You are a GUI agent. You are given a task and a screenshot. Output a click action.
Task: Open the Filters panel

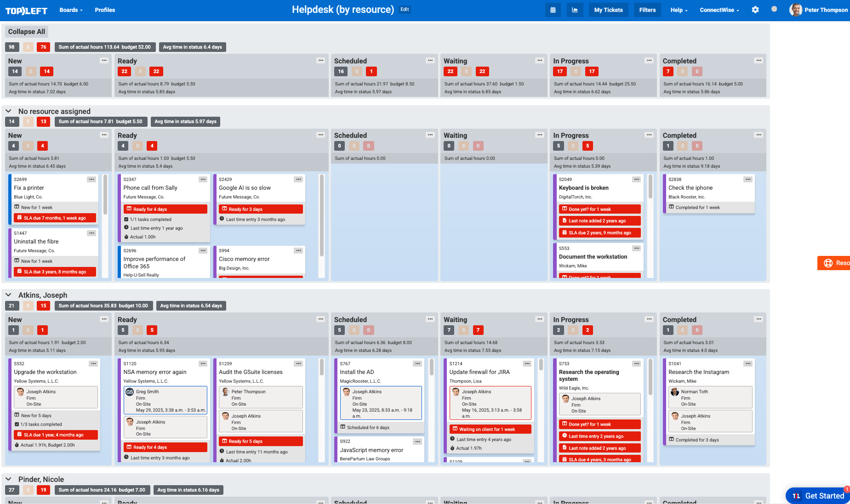coord(647,10)
